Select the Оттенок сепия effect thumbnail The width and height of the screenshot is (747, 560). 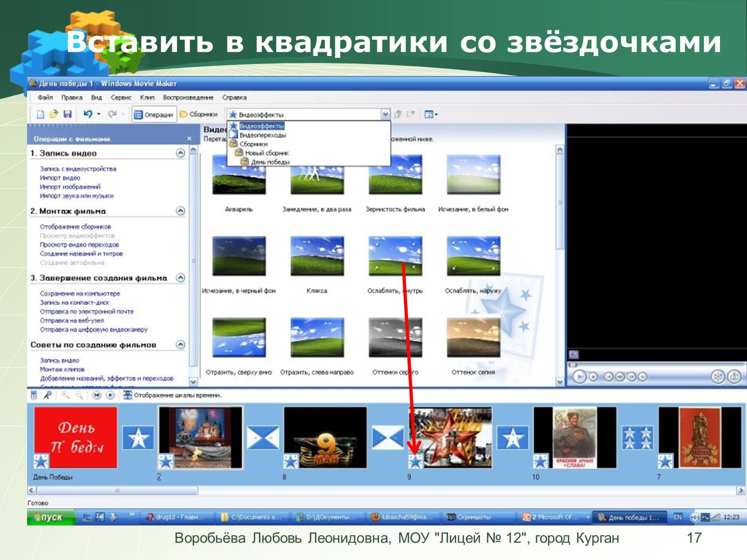click(473, 337)
